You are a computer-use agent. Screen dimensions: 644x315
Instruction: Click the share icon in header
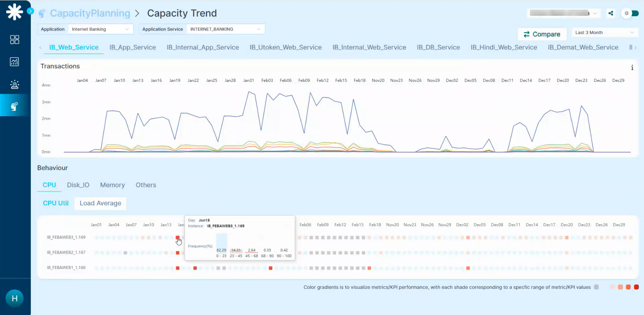click(611, 13)
